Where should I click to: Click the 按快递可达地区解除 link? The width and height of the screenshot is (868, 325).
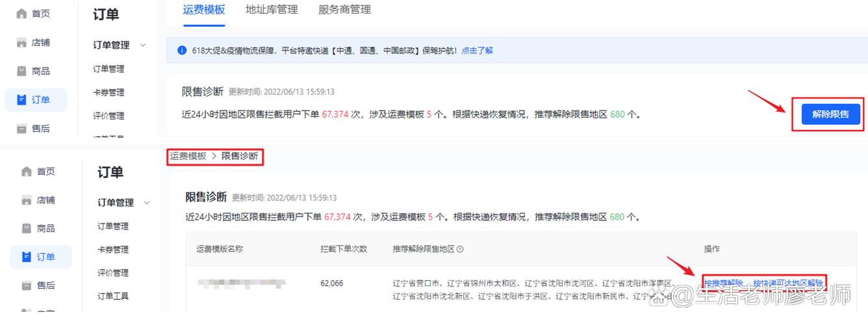point(788,283)
